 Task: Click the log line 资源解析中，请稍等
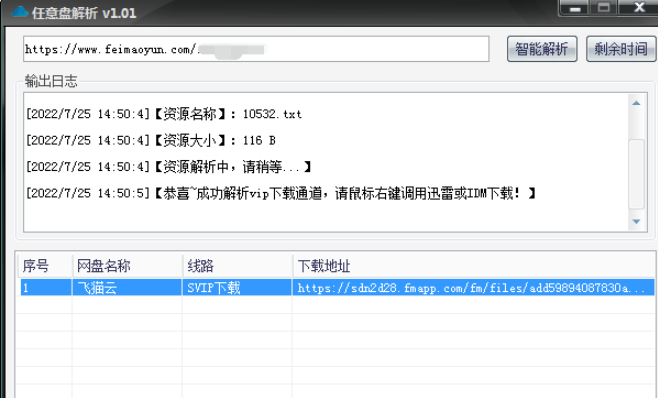coord(169,167)
